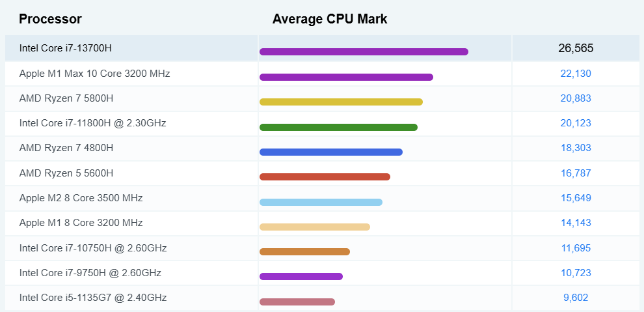Click the 18,303 benchmark score

576,148
